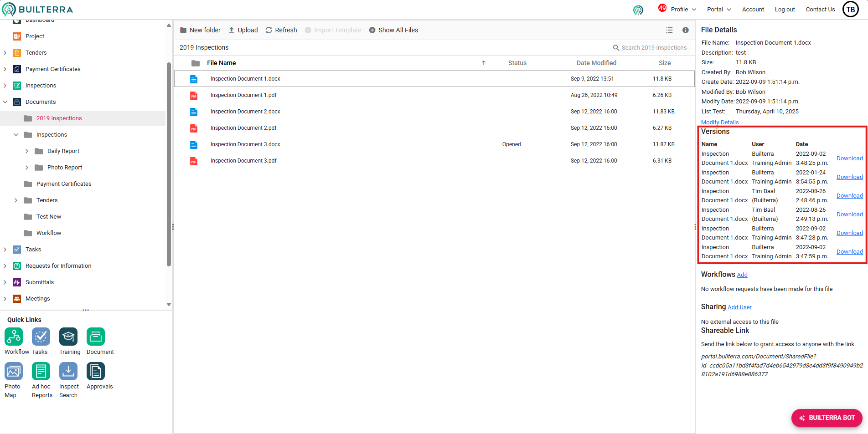Click the info icon in file toolbar
The image size is (868, 434).
(x=685, y=30)
